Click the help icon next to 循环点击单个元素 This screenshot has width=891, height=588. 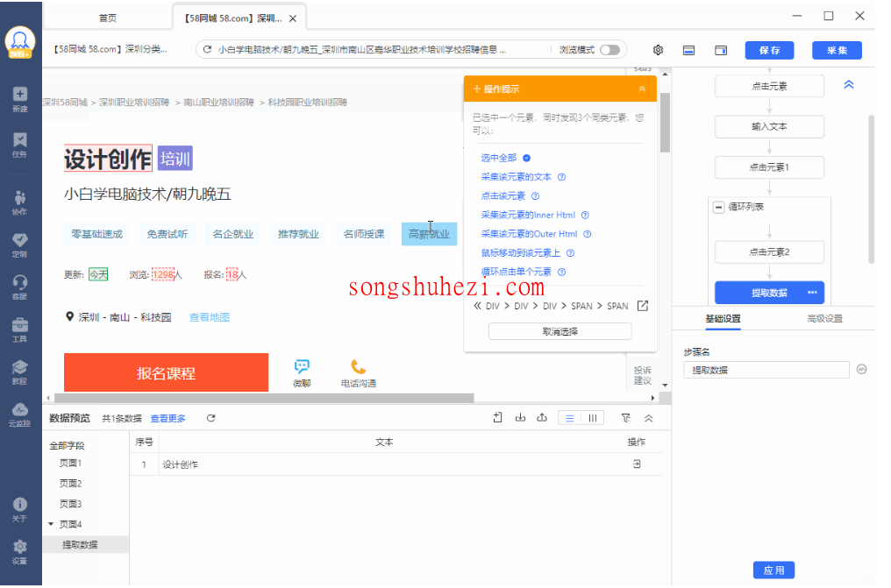click(x=561, y=273)
